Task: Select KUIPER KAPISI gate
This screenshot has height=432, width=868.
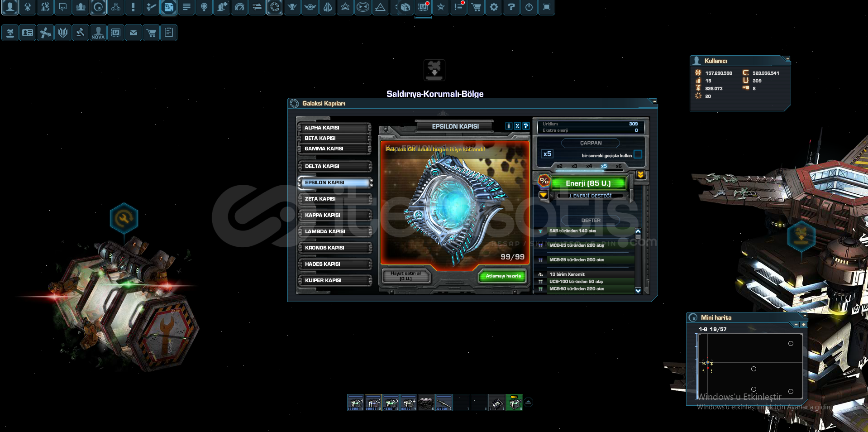Action: [335, 280]
